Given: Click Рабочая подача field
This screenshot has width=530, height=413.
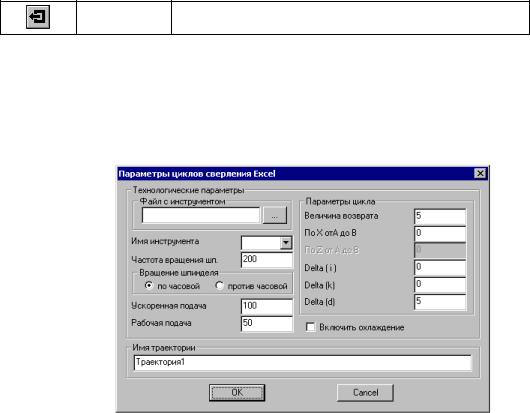Looking at the screenshot, I should tap(267, 323).
